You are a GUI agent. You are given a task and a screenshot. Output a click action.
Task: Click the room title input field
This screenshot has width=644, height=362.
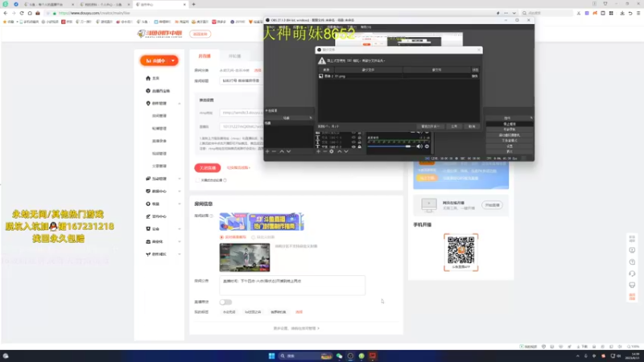pyautogui.click(x=241, y=81)
